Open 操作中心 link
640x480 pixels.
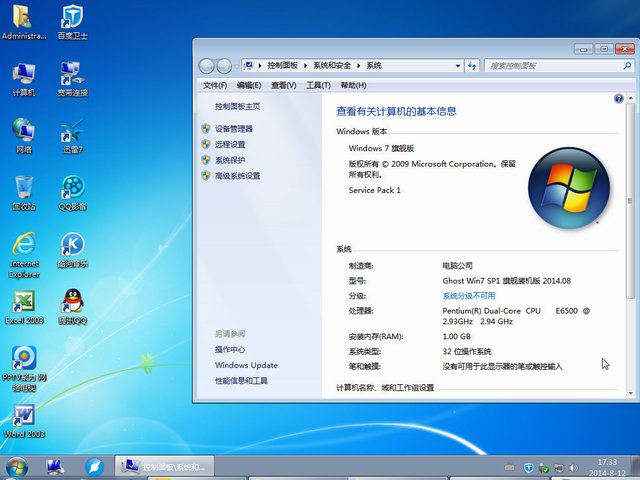[230, 350]
